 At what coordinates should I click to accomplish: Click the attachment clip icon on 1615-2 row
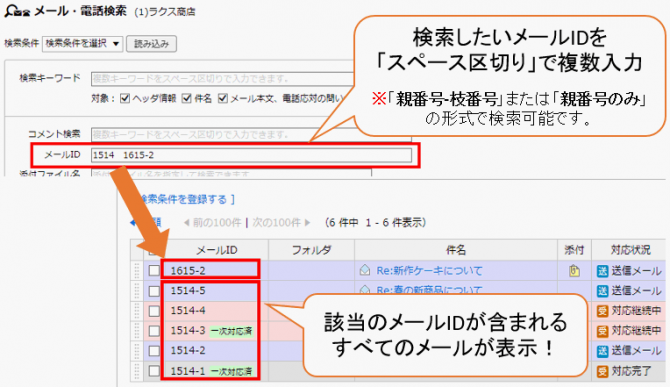(x=574, y=270)
